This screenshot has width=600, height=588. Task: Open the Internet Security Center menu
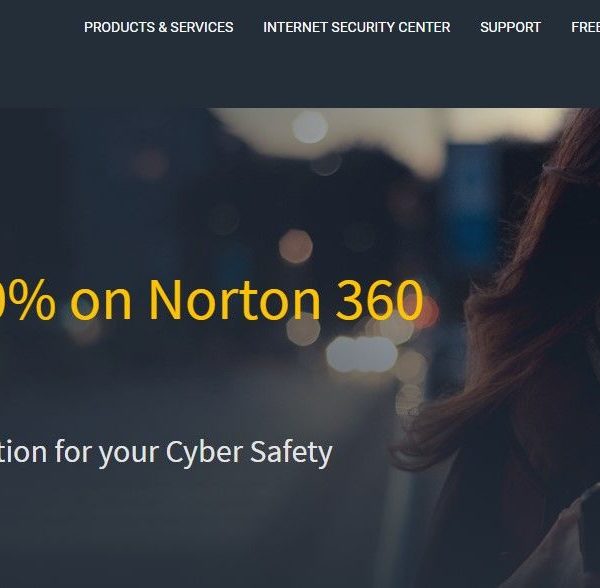pyautogui.click(x=357, y=27)
